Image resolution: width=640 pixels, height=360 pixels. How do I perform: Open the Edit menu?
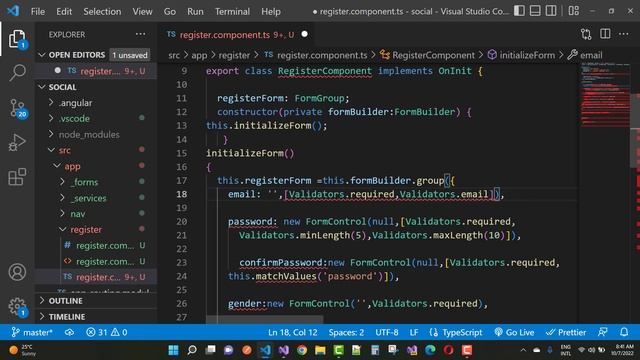pyautogui.click(x=64, y=11)
